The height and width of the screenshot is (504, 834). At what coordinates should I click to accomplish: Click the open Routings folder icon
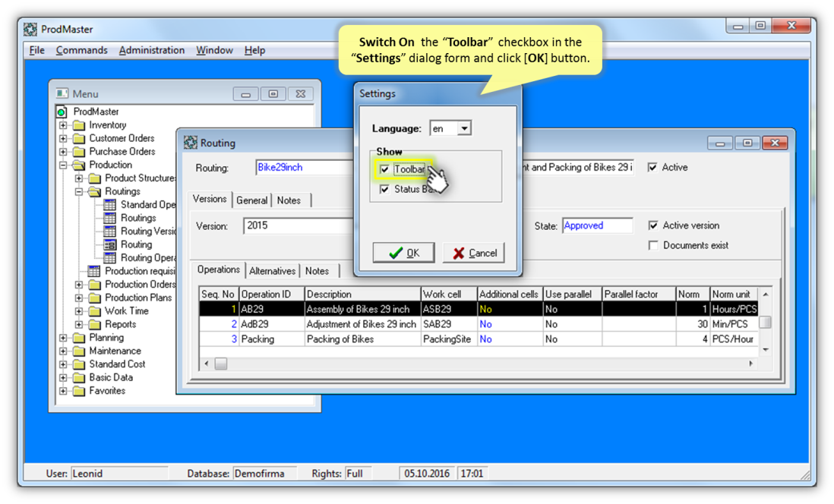[95, 192]
